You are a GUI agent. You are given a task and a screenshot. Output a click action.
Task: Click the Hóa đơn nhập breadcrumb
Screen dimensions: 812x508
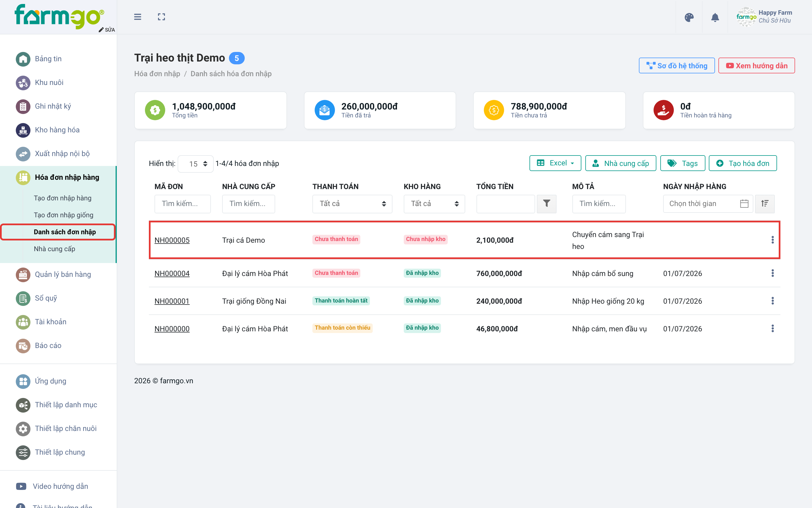tap(157, 74)
